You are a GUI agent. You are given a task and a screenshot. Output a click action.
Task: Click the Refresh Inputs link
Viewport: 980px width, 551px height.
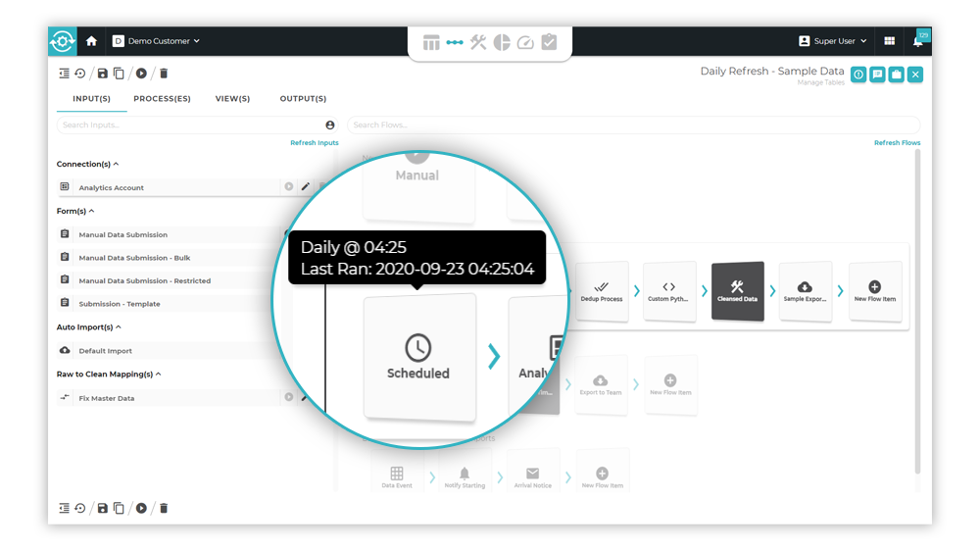click(x=314, y=143)
